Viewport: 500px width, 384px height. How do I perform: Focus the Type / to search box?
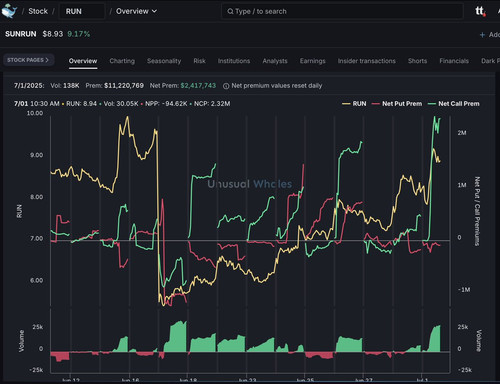click(x=342, y=11)
